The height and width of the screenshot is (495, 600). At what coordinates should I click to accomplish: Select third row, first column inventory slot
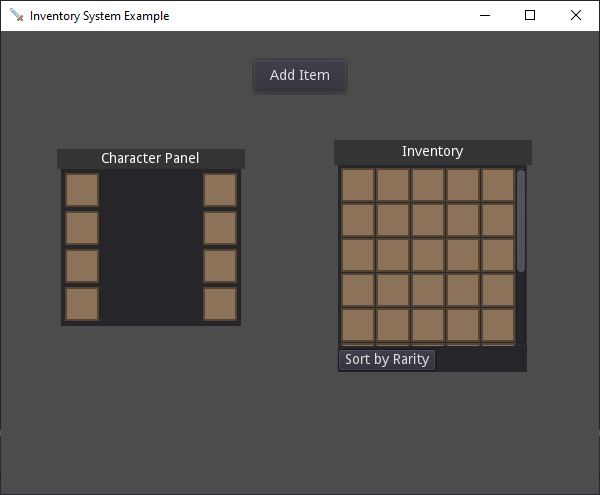pyautogui.click(x=358, y=255)
